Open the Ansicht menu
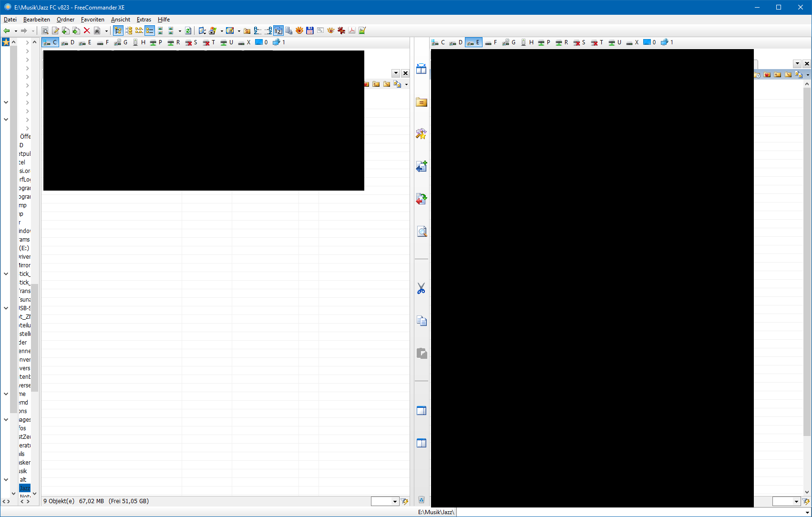This screenshot has height=517, width=812. [121, 20]
